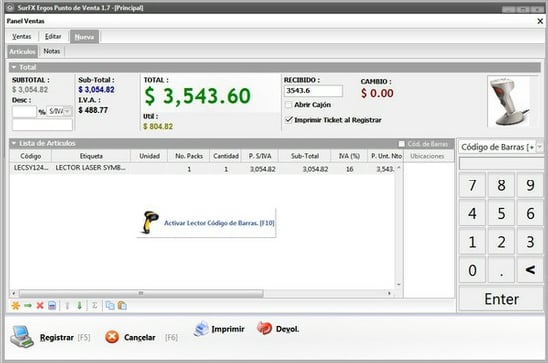548x363 pixels.
Task: Click the sigma sum toolbar icon
Action: tap(94, 306)
